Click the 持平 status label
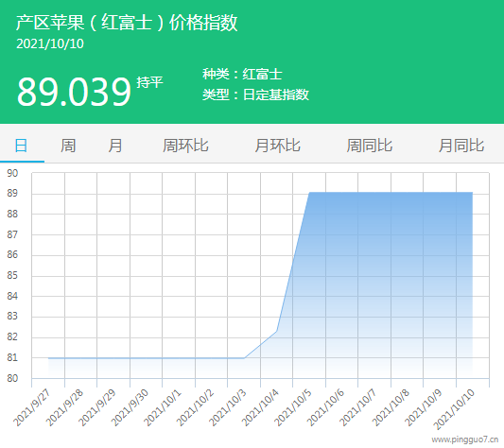504x448 pixels. pyautogui.click(x=149, y=82)
